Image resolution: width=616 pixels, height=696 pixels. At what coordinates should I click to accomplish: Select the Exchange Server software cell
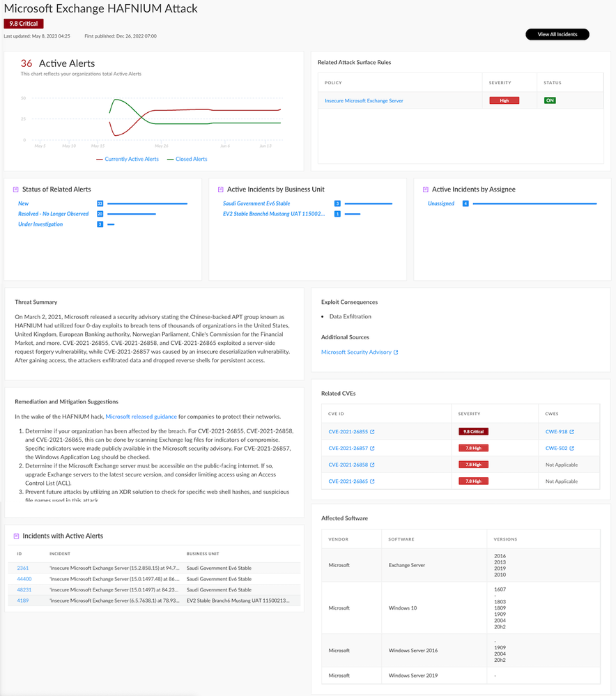tap(407, 565)
